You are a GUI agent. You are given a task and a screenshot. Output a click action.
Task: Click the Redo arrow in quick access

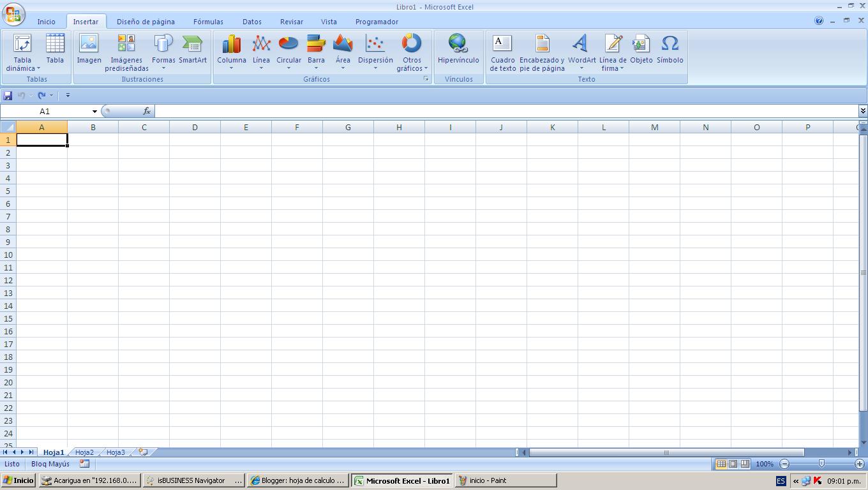click(x=41, y=96)
